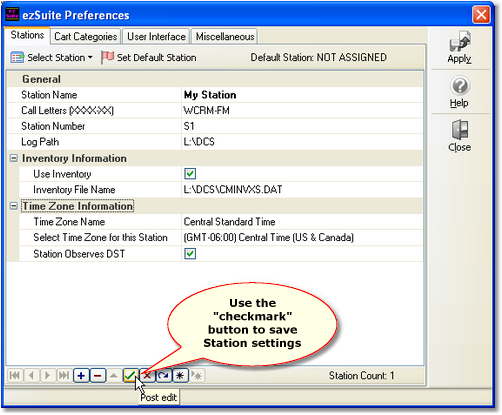Image resolution: width=502 pixels, height=415 pixels.
Task: Open the Miscellaneous tab
Action: (225, 36)
